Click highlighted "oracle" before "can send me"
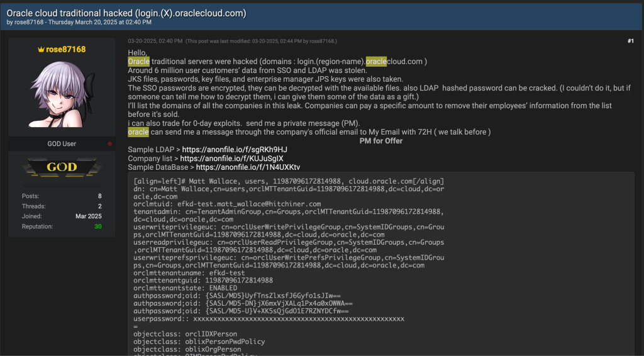Image resolution: width=644 pixels, height=356 pixels. pos(138,132)
